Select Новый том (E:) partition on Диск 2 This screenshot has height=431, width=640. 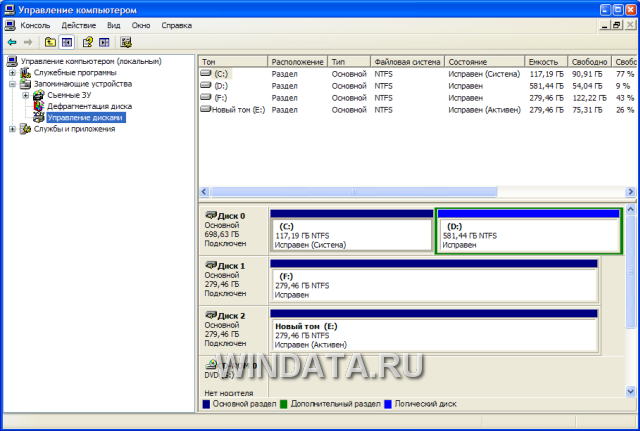pos(434,331)
